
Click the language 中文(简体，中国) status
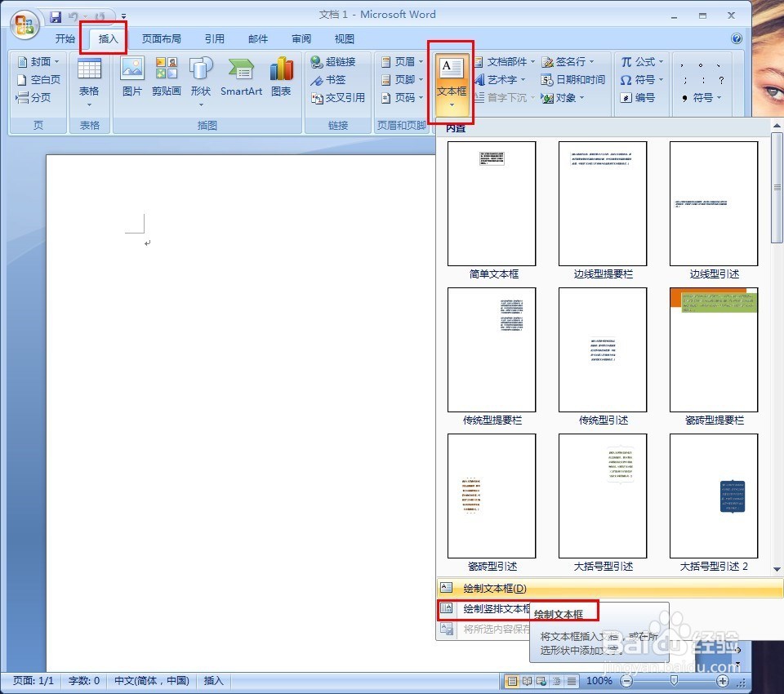click(152, 681)
